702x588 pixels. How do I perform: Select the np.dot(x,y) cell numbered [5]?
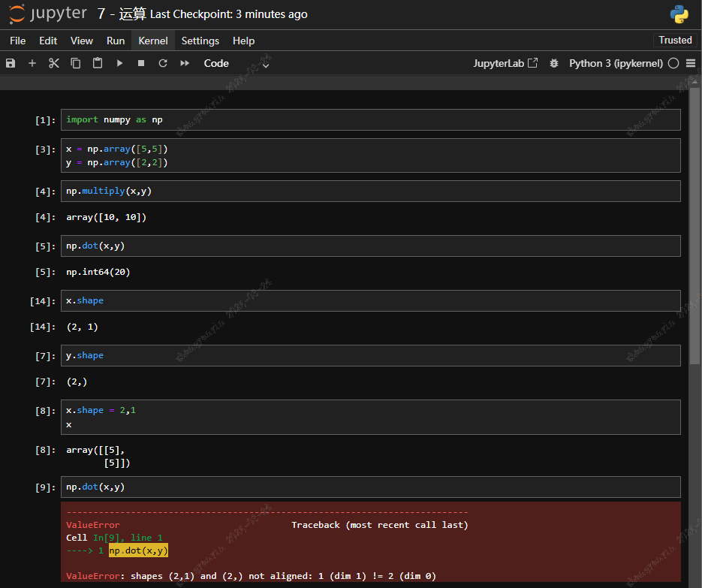click(x=371, y=246)
